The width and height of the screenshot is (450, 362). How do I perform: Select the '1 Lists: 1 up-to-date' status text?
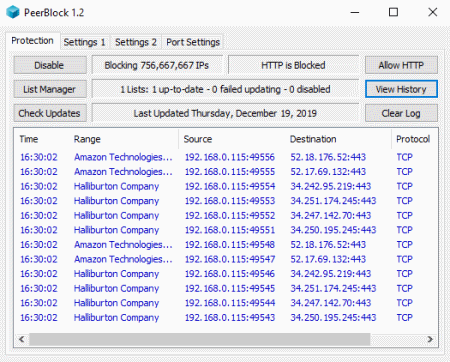pos(225,89)
